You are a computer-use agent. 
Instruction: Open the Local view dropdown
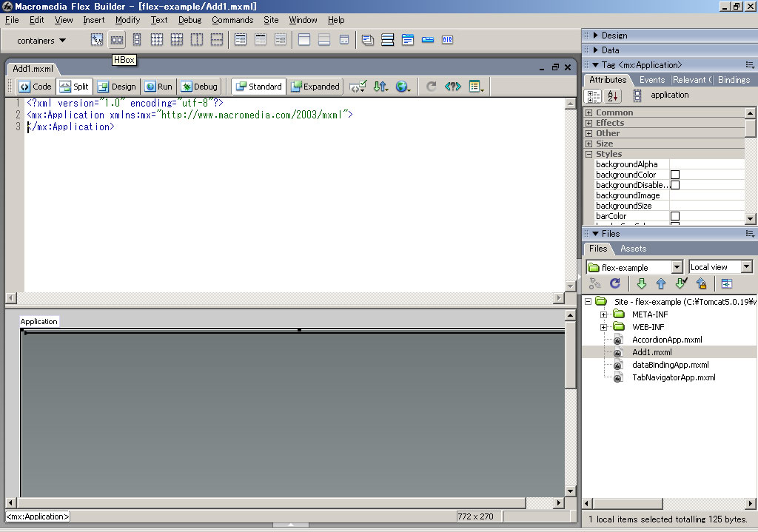tap(746, 266)
